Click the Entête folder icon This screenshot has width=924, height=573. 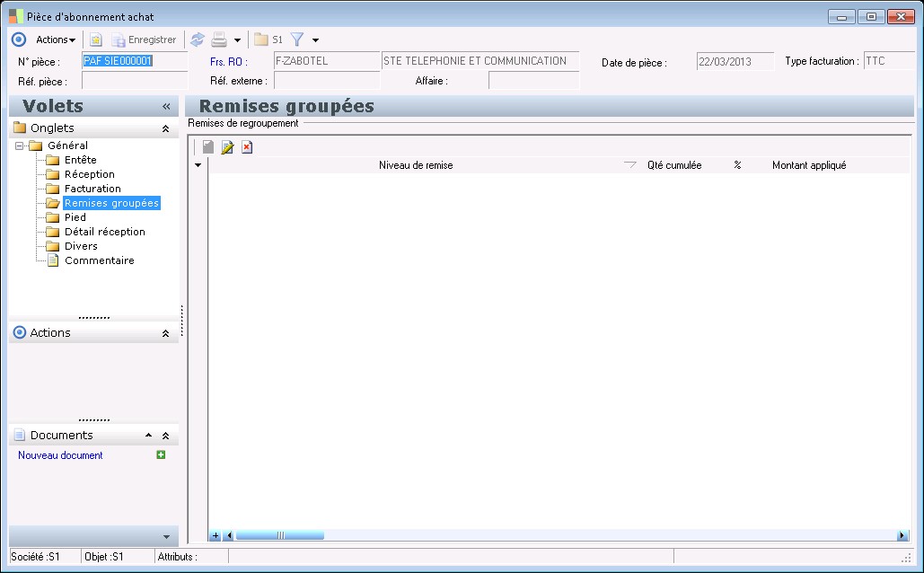(x=53, y=160)
